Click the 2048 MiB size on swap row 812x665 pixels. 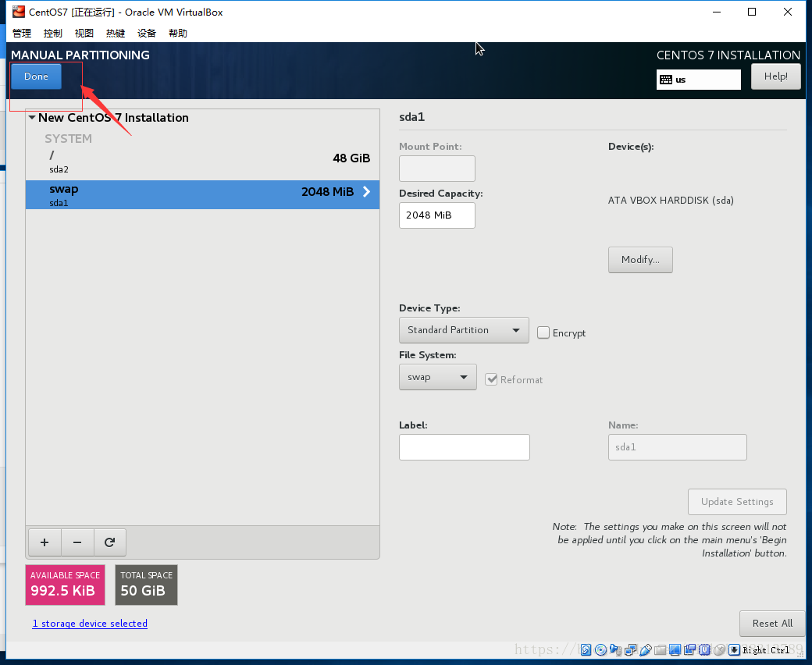click(x=327, y=192)
